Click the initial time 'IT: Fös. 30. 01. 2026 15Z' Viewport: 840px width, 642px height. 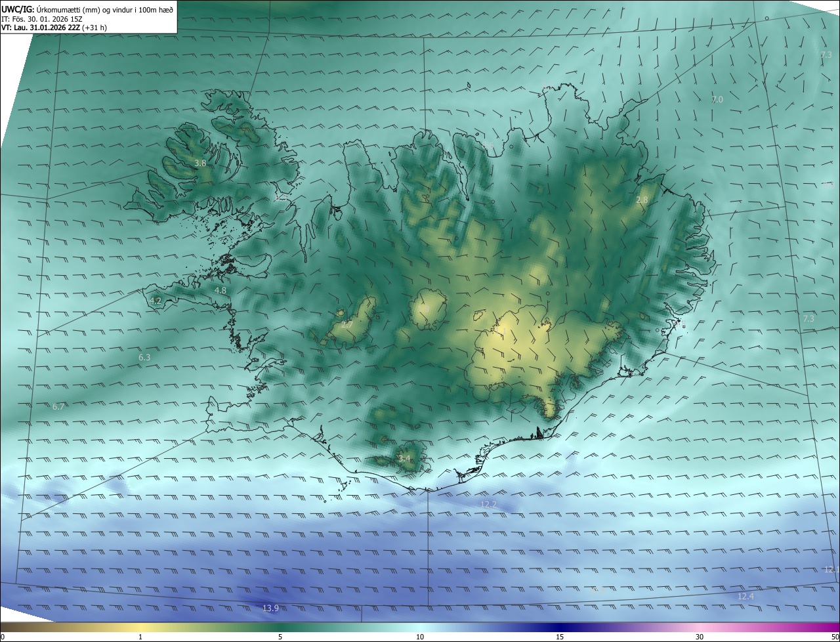[42, 18]
